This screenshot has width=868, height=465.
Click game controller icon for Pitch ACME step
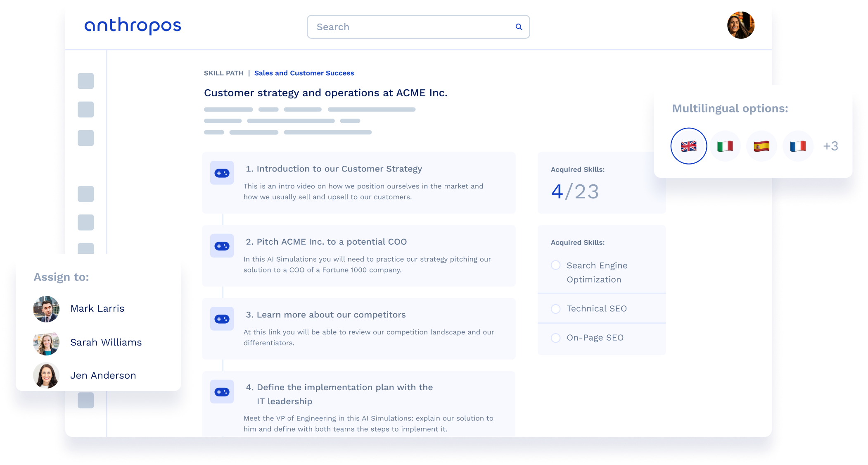click(222, 246)
